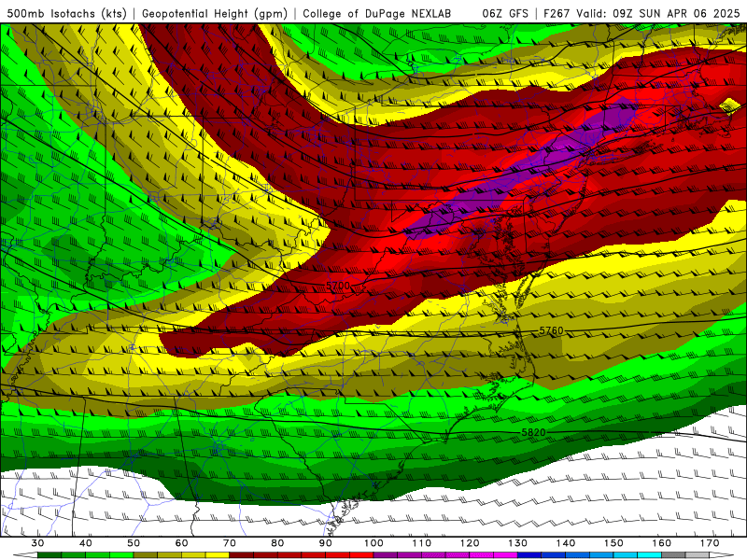Select the bright green 45-50 kt legend swatch
The width and height of the screenshot is (747, 560).
(x=121, y=555)
